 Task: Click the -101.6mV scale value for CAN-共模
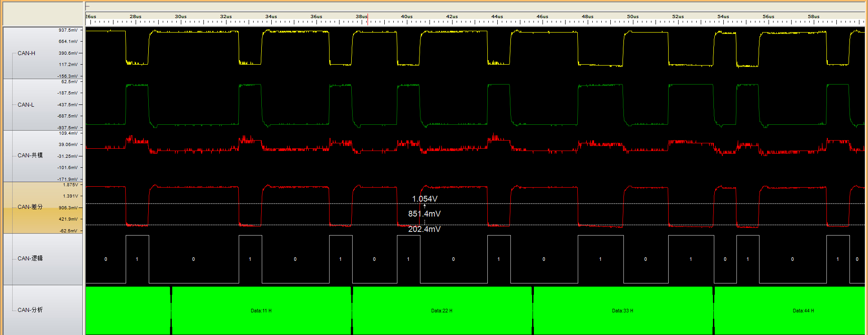[68, 168]
